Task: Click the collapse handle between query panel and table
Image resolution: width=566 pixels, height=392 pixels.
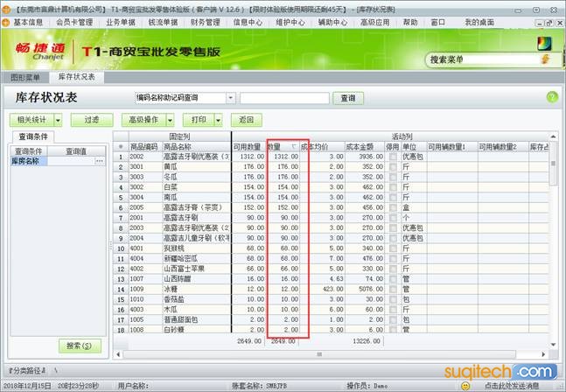Action: coord(110,245)
